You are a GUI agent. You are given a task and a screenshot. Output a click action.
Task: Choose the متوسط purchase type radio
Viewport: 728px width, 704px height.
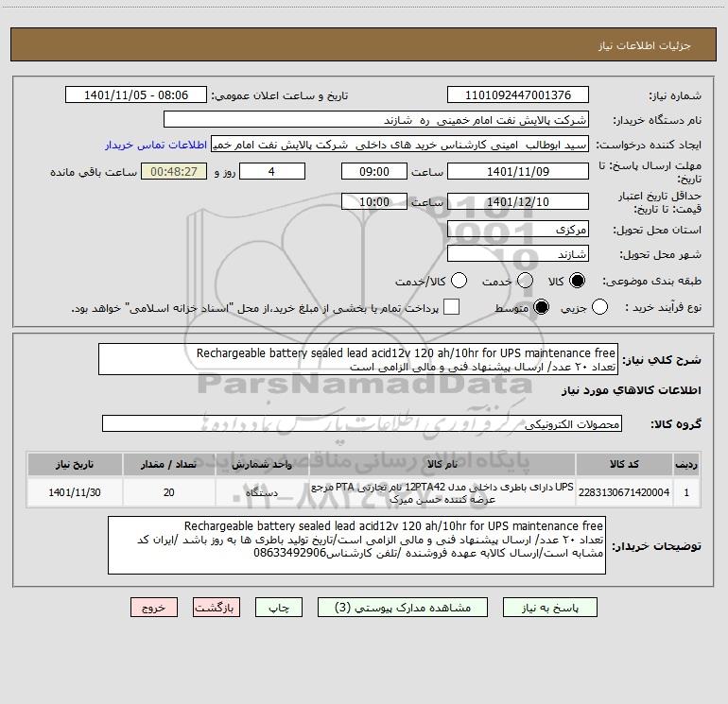541,307
